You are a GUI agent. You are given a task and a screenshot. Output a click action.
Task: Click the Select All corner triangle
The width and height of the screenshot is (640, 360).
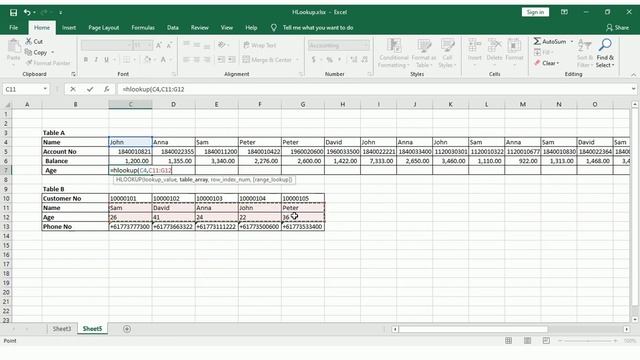click(x=7, y=104)
